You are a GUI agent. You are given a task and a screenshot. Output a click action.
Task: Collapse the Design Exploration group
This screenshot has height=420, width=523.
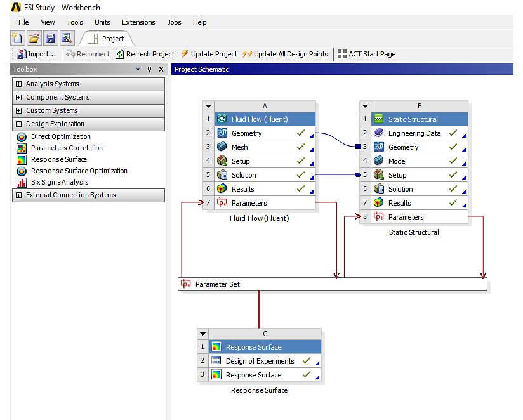[x=18, y=124]
